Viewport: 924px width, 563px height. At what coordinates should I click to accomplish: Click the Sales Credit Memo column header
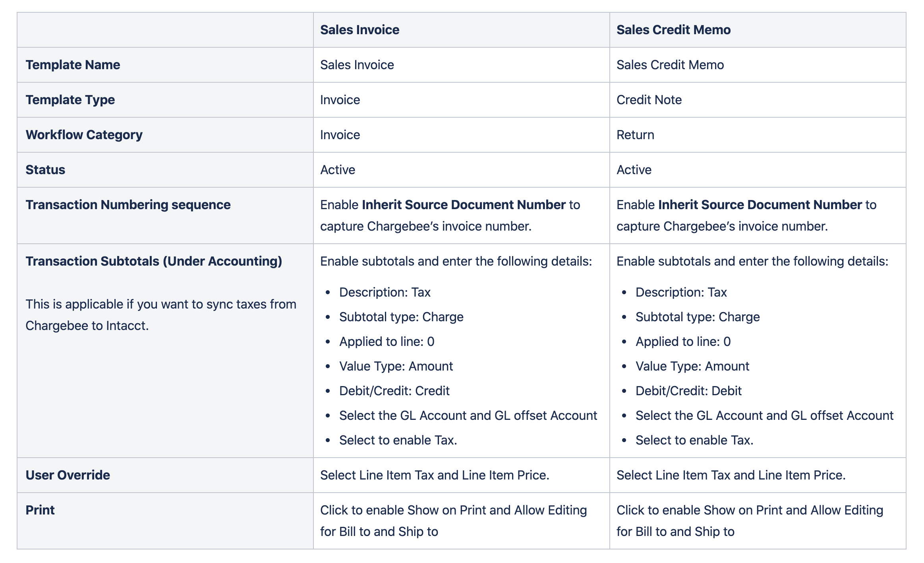(673, 30)
